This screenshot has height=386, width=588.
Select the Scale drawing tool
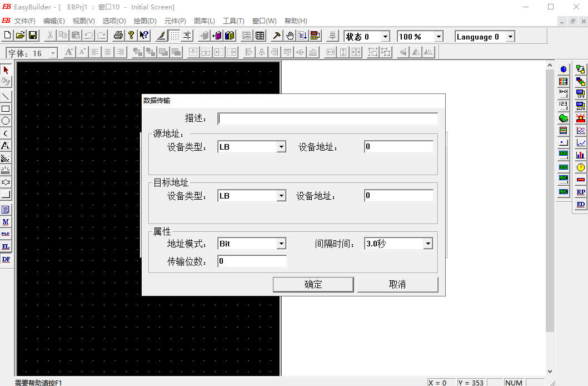pyautogui.click(x=6, y=170)
